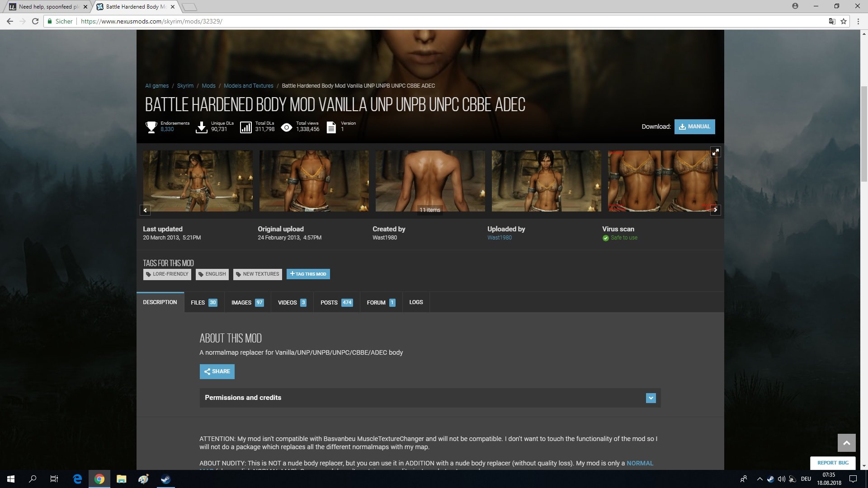The height and width of the screenshot is (488, 868).
Task: Open the VIDEOS tab
Action: (x=292, y=303)
